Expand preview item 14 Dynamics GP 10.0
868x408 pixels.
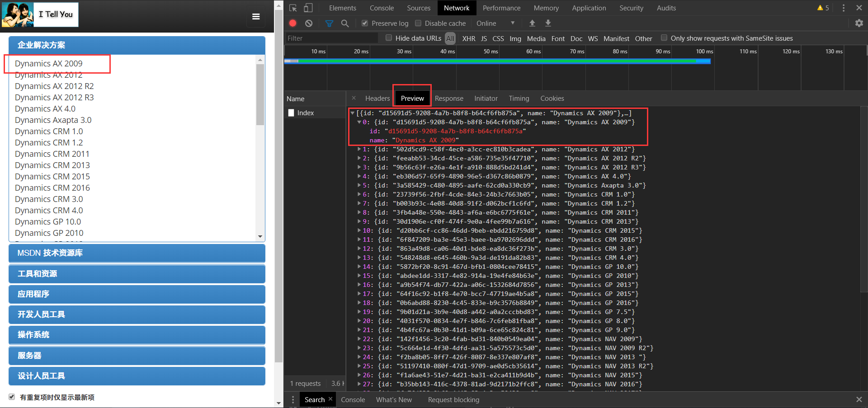tap(359, 267)
